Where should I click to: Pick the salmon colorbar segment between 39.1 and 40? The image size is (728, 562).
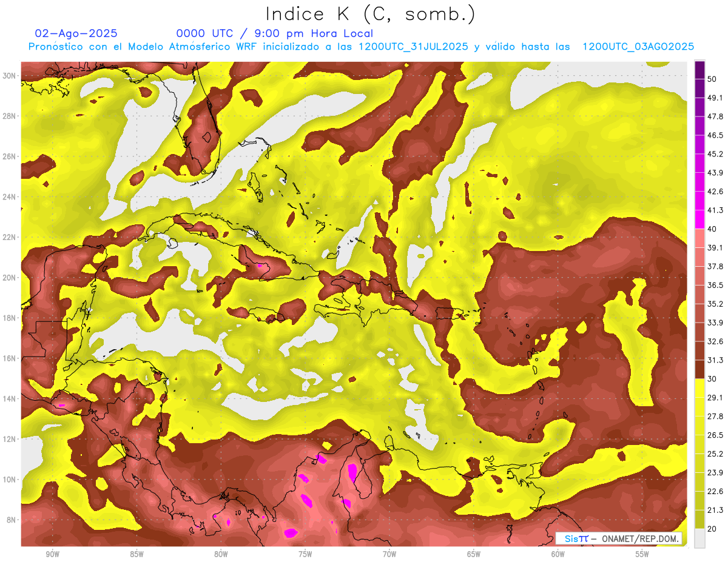click(699, 238)
